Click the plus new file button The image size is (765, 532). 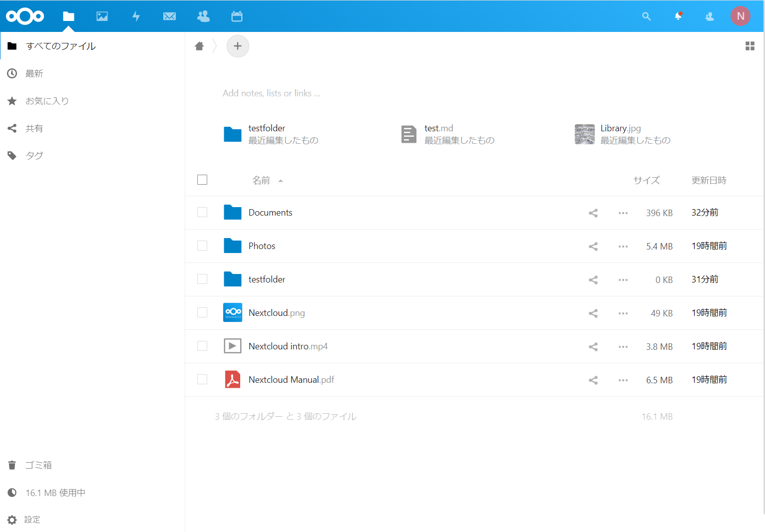coord(238,46)
